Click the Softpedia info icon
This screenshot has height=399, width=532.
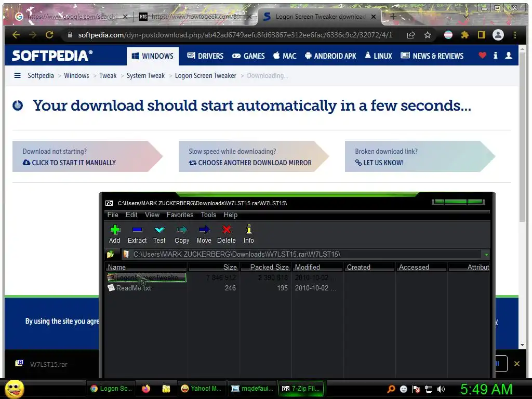coord(495,55)
